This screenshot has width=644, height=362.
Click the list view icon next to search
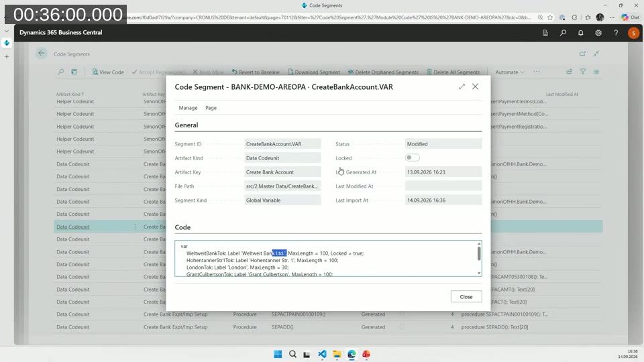(74, 72)
